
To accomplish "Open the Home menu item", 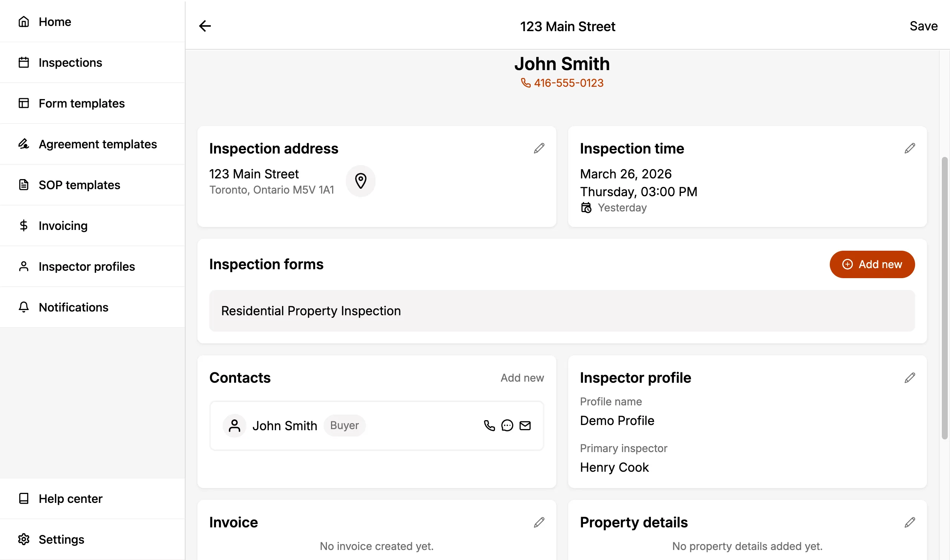I will click(92, 22).
